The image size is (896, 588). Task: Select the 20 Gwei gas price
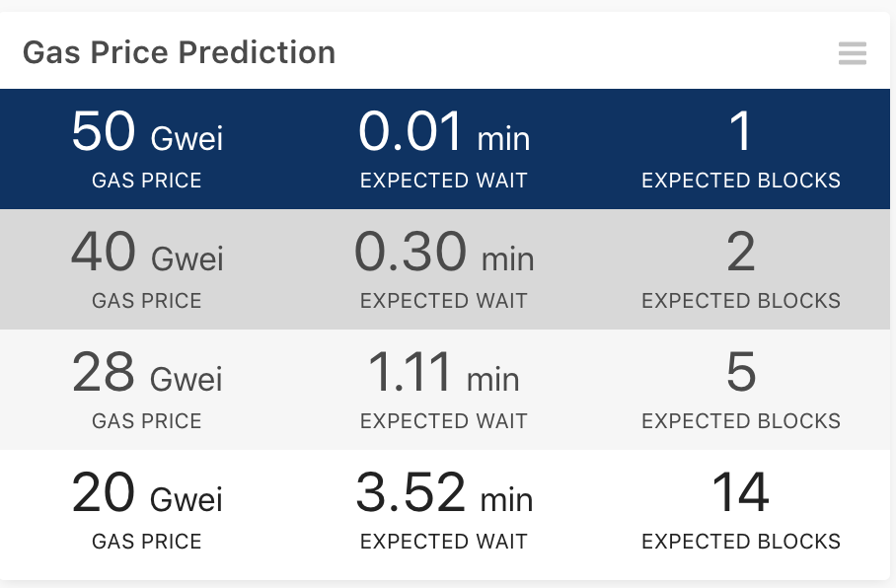(147, 492)
